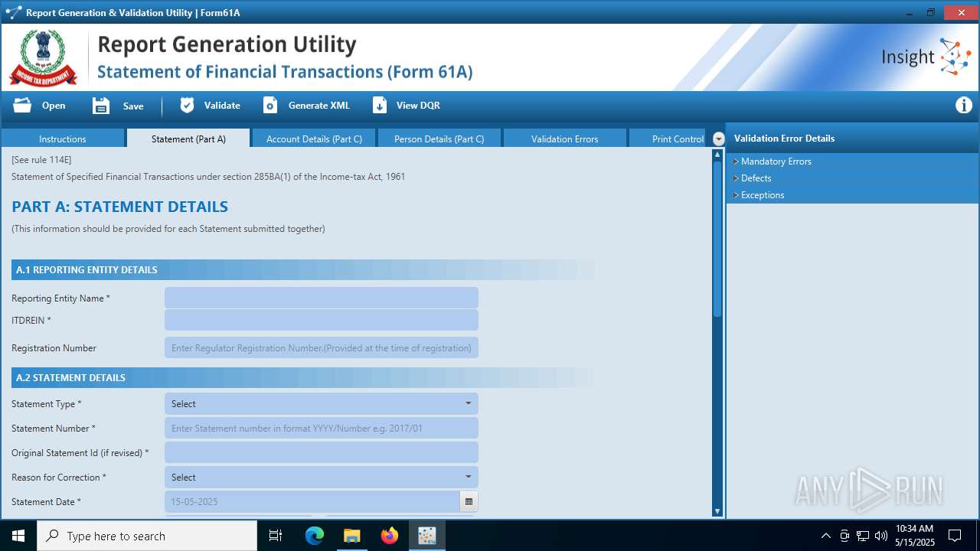Click the Statement Number field
This screenshot has height=551, width=980.
click(x=322, y=429)
